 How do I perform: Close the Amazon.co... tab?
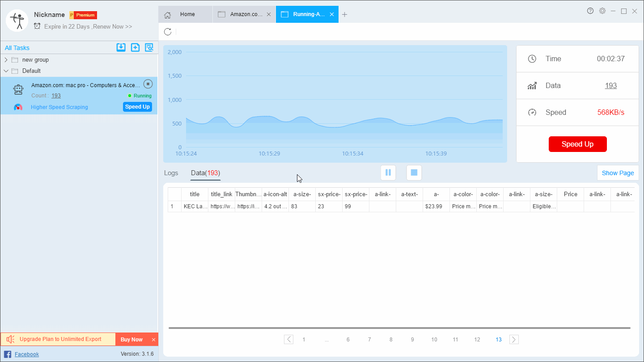[x=269, y=14]
